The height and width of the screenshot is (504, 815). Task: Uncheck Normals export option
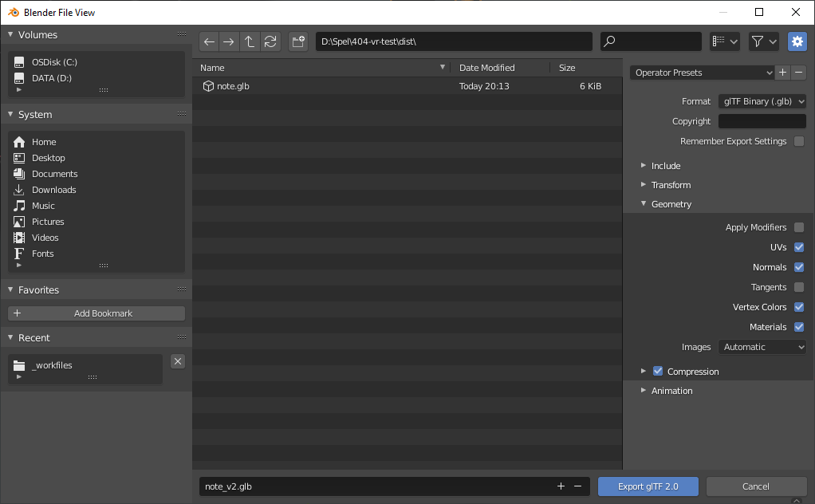coord(799,267)
